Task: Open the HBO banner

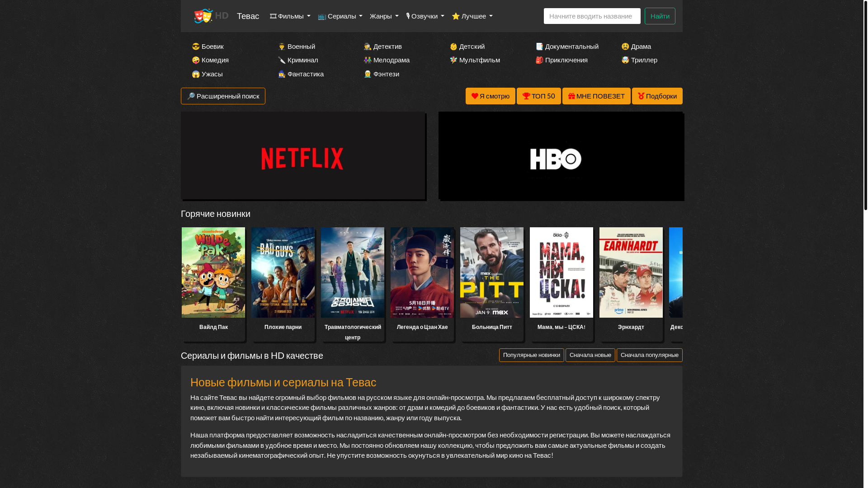Action: click(561, 155)
